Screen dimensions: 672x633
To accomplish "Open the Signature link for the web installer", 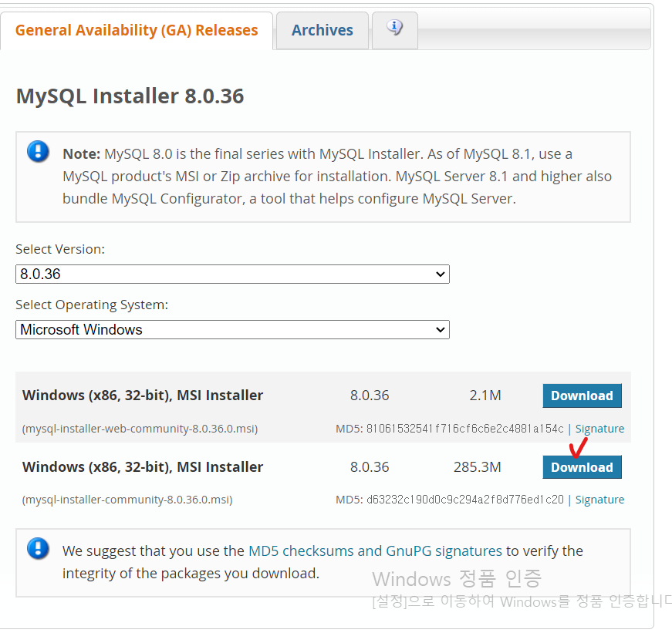I will point(599,428).
